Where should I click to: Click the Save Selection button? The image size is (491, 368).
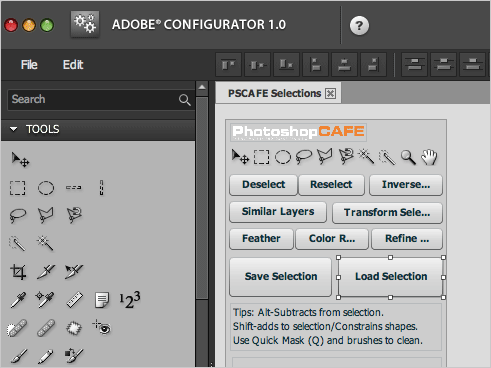281,277
